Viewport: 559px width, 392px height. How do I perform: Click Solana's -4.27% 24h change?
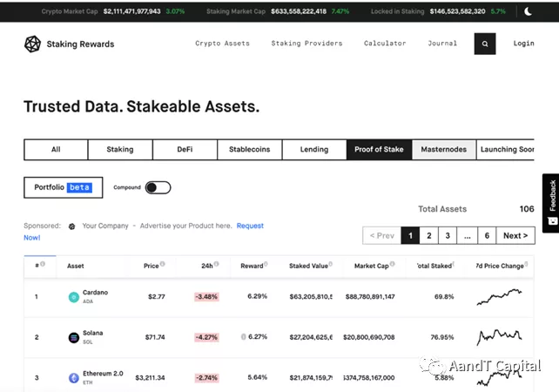pos(206,337)
